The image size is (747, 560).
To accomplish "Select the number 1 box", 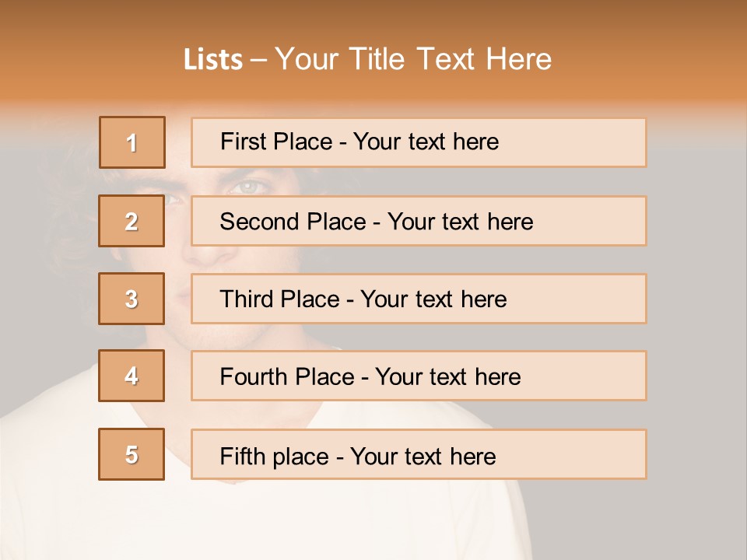I will click(x=132, y=142).
